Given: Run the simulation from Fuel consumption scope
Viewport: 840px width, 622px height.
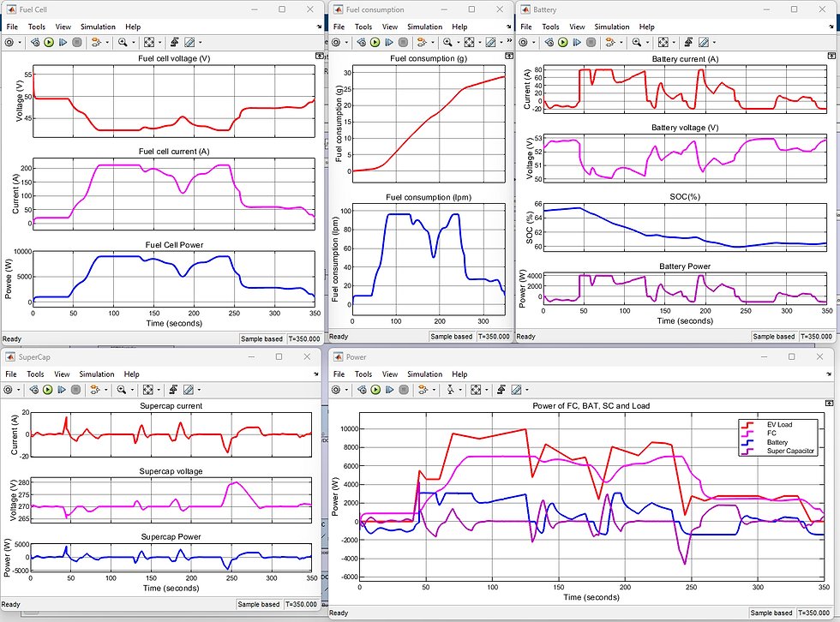Looking at the screenshot, I should (x=375, y=43).
